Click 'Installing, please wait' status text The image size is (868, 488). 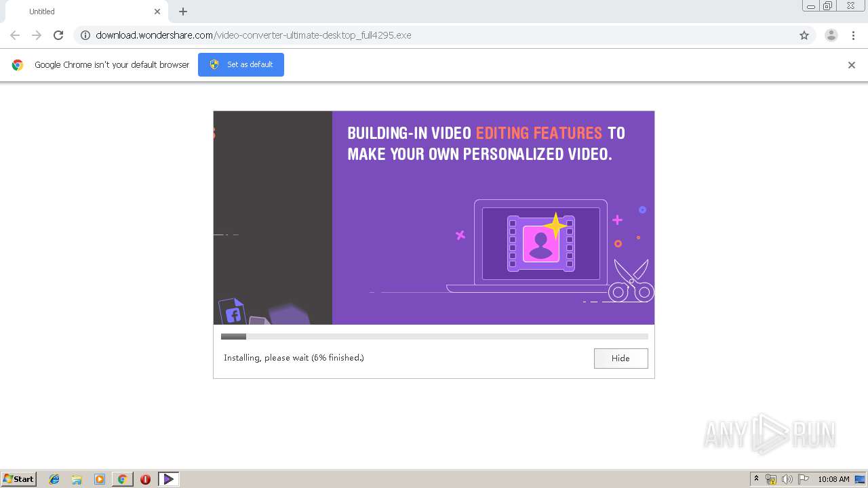pyautogui.click(x=294, y=358)
